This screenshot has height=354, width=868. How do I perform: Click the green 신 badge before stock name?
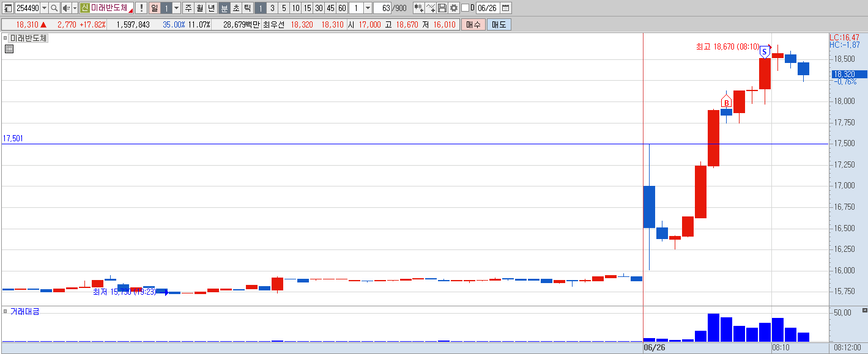pos(84,8)
